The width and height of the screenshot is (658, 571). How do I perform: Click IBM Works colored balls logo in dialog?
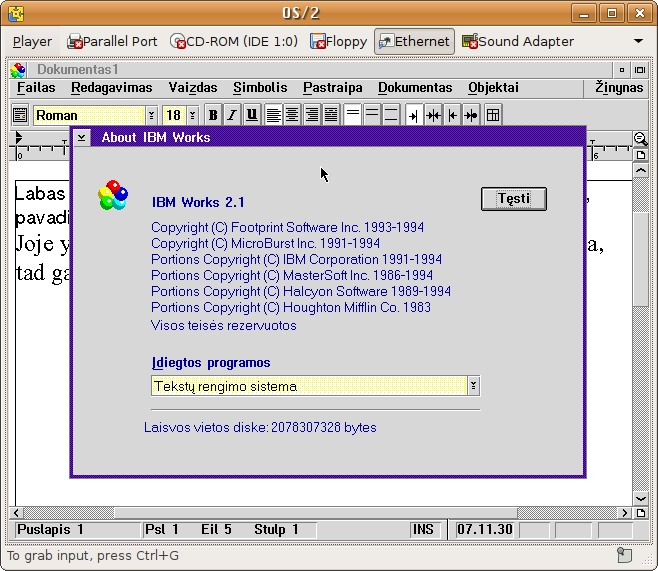(113, 195)
